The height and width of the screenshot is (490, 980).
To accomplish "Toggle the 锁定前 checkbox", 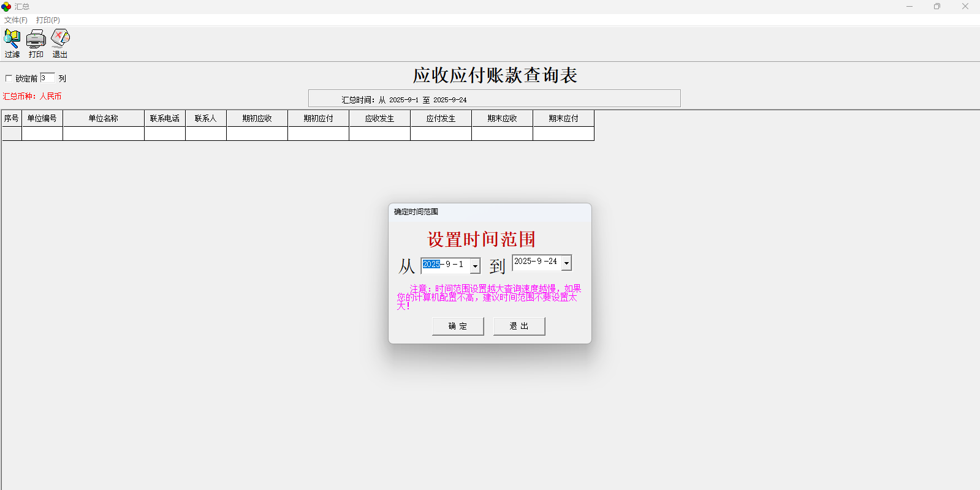I will [x=9, y=78].
